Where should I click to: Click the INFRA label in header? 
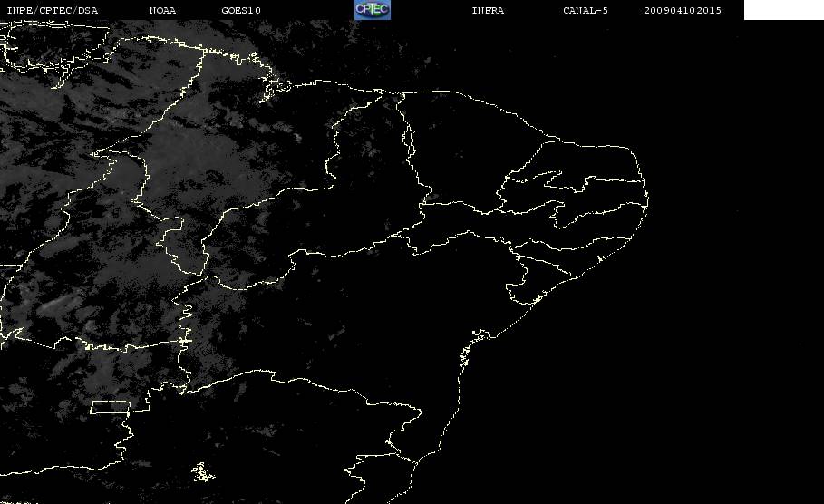pos(489,10)
